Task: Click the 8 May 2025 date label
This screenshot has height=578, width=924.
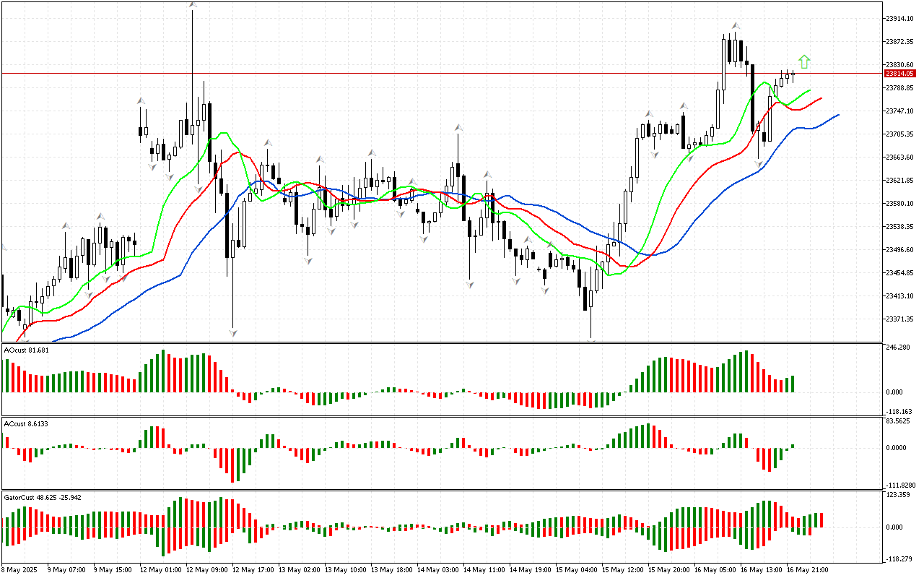Action: (20, 569)
